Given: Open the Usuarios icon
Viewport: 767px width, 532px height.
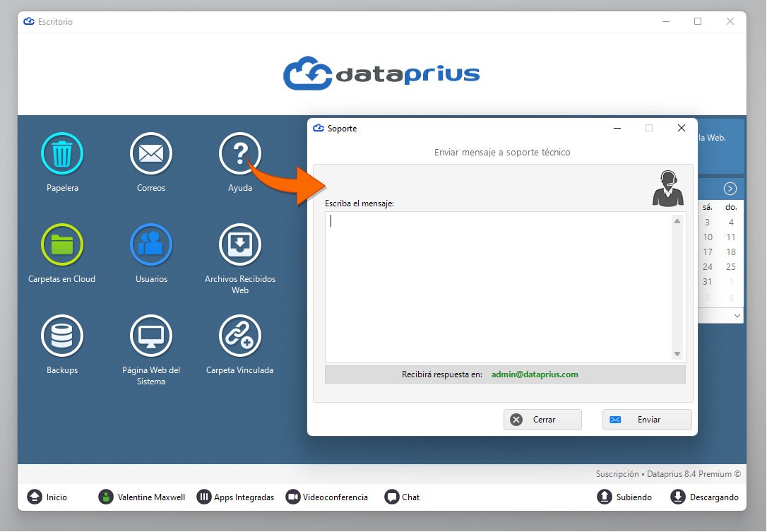Looking at the screenshot, I should tap(151, 244).
